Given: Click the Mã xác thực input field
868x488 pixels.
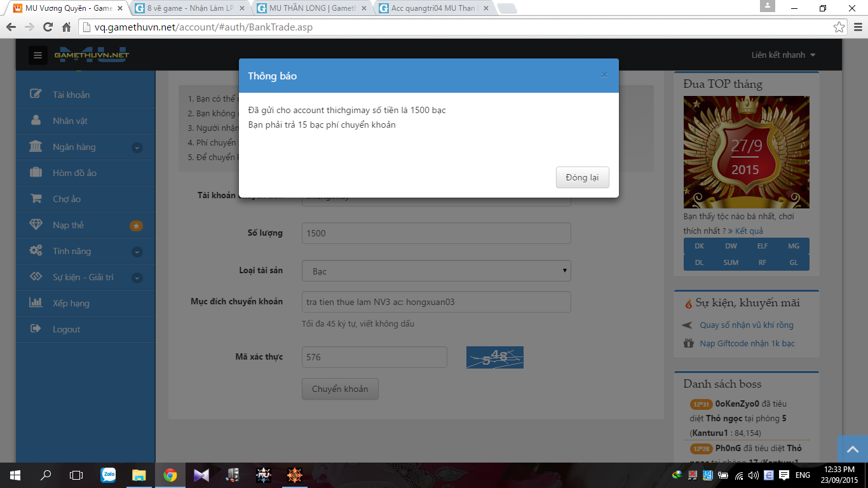Looking at the screenshot, I should (x=374, y=357).
